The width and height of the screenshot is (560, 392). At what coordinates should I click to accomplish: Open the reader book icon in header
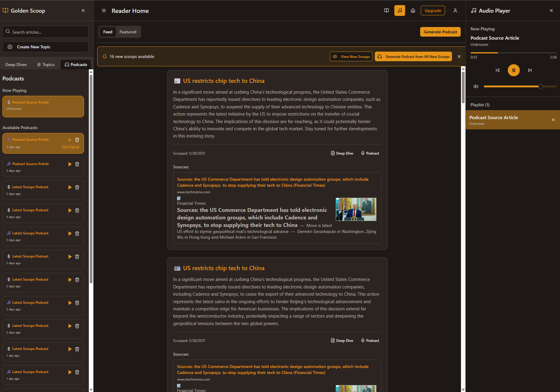coord(387,11)
